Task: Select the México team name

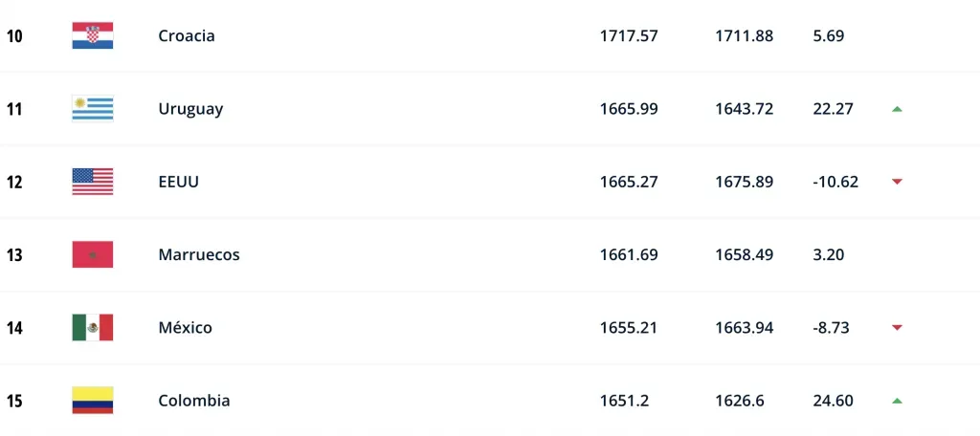Action: click(186, 328)
